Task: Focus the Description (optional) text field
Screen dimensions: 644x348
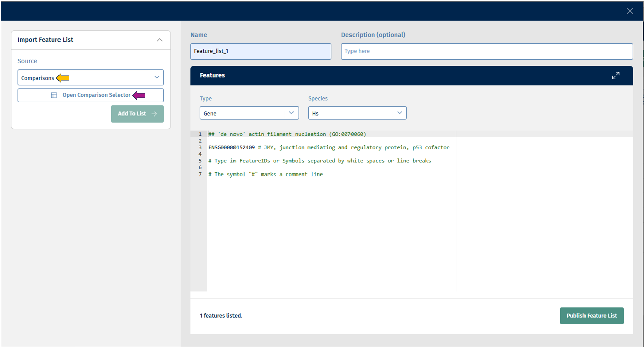Action: point(487,51)
